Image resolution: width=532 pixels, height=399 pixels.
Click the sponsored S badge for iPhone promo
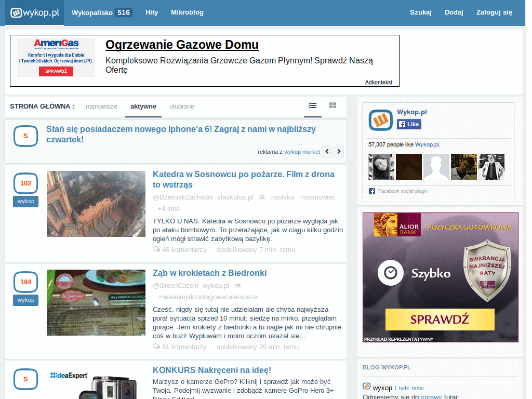(26, 136)
